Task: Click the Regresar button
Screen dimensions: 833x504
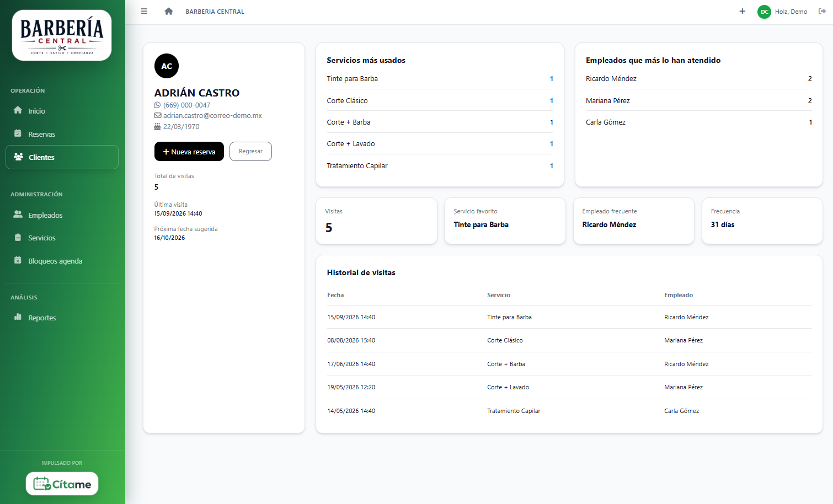Action: pyautogui.click(x=250, y=152)
